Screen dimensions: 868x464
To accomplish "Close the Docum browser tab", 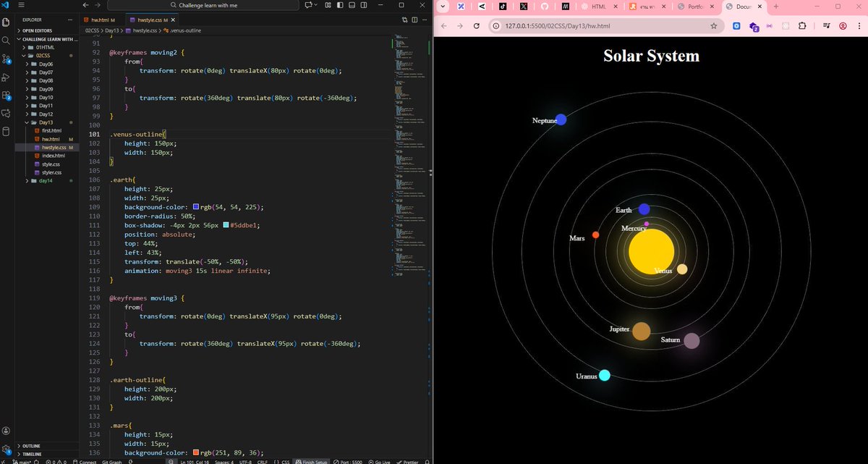I will coord(759,7).
